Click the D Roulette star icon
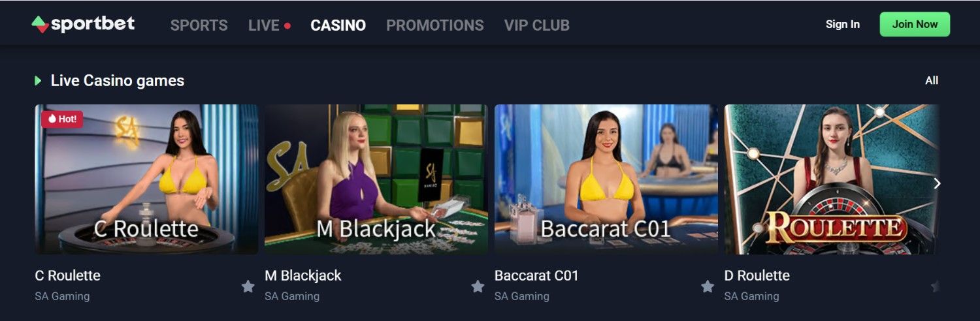The height and width of the screenshot is (321, 980). pos(935,286)
